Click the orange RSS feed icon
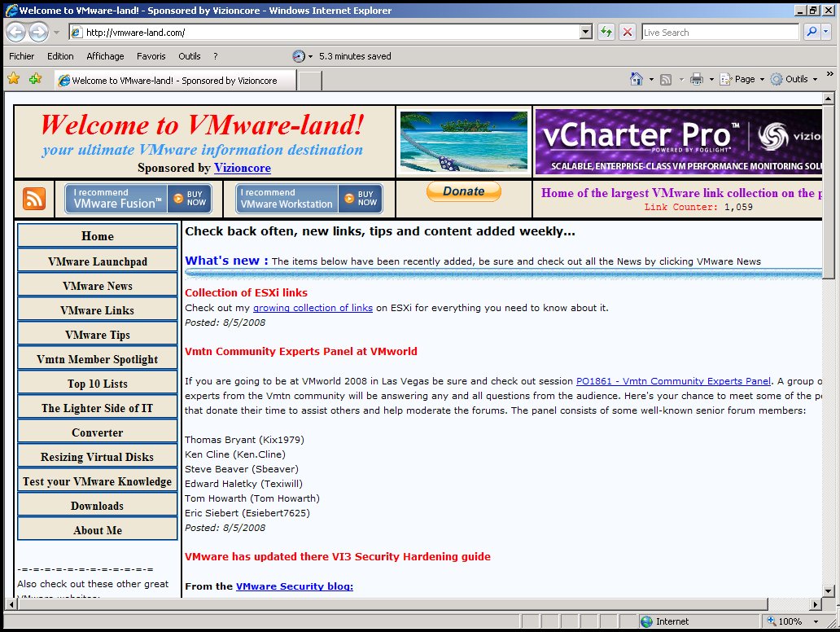Screen dimensions: 840x632 [x=34, y=199]
